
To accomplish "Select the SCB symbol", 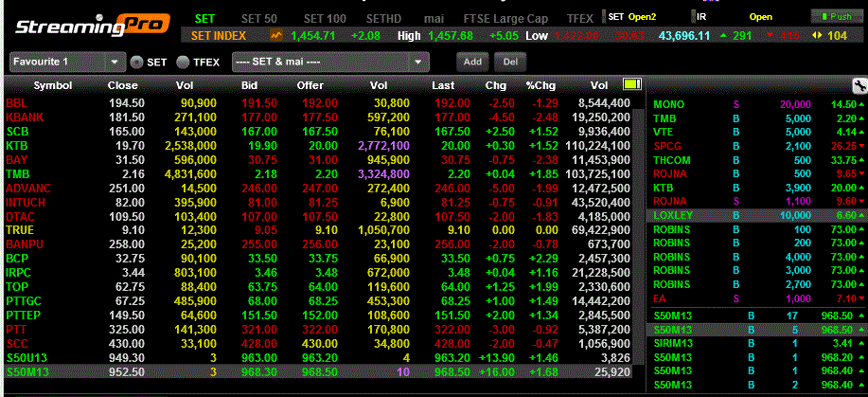I will pyautogui.click(x=18, y=132).
